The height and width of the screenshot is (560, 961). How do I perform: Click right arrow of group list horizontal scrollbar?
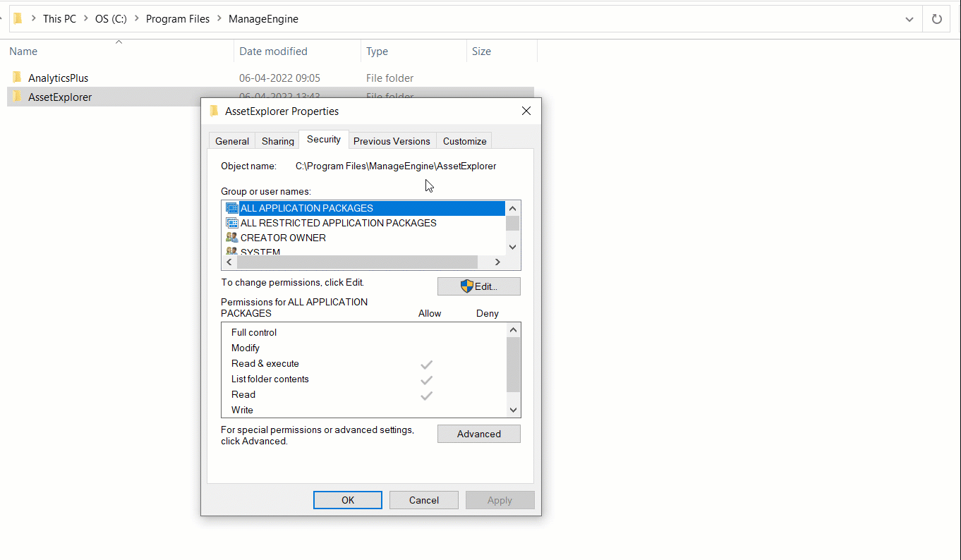[x=497, y=262]
